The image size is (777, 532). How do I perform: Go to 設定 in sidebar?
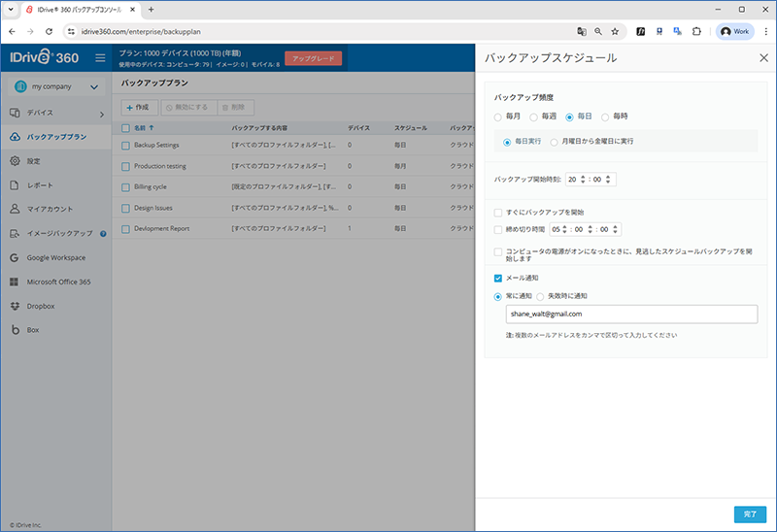click(34, 160)
